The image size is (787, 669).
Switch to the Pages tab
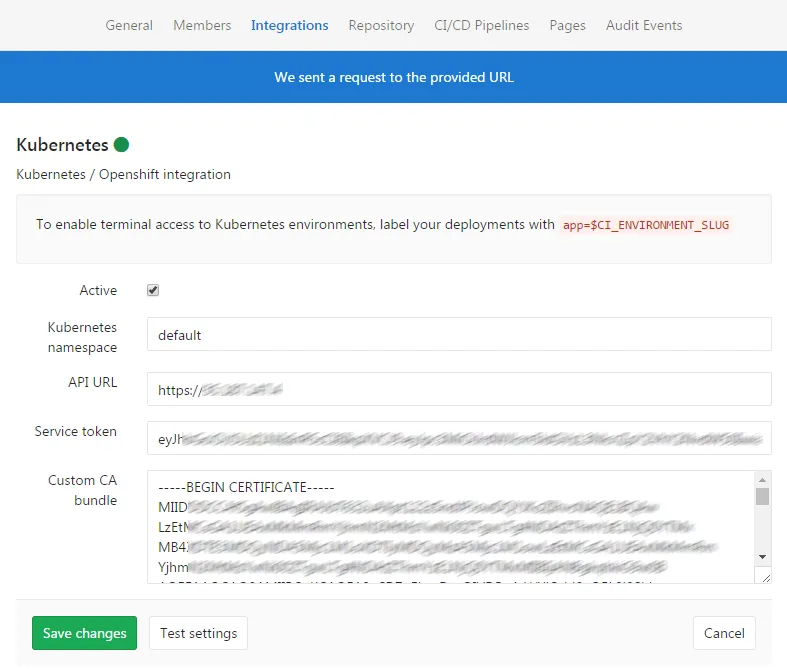pos(567,25)
